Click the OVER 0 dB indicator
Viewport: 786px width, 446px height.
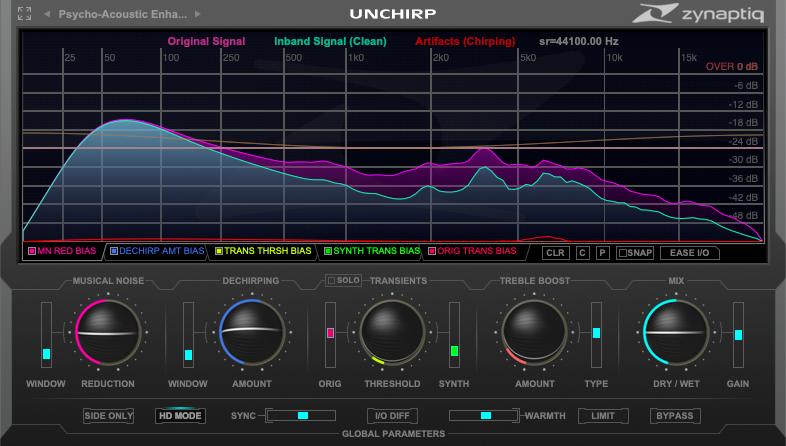click(x=732, y=67)
